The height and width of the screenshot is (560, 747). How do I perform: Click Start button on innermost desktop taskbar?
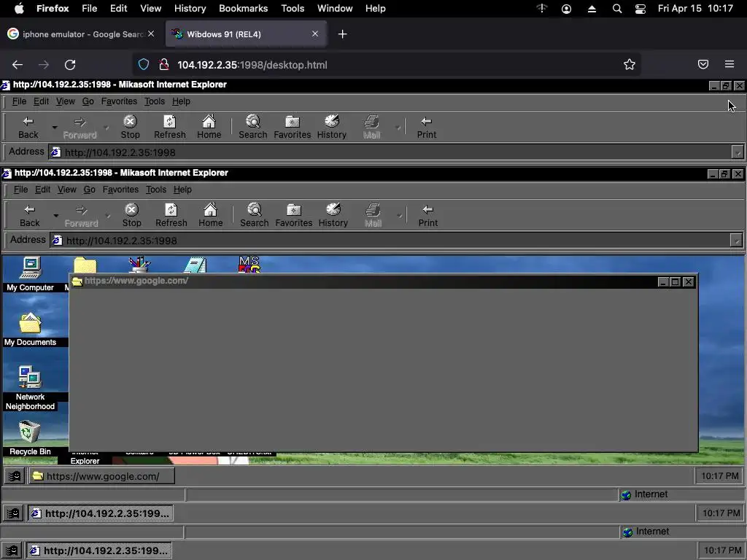pyautogui.click(x=15, y=476)
